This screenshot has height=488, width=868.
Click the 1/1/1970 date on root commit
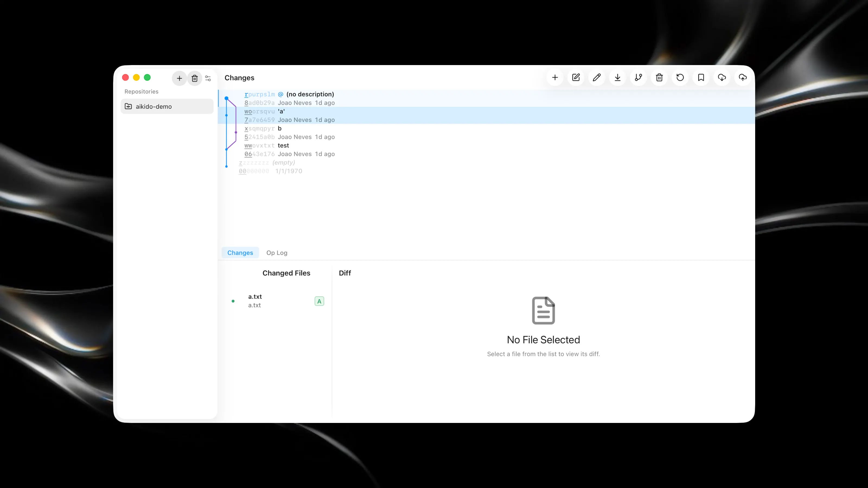(289, 171)
